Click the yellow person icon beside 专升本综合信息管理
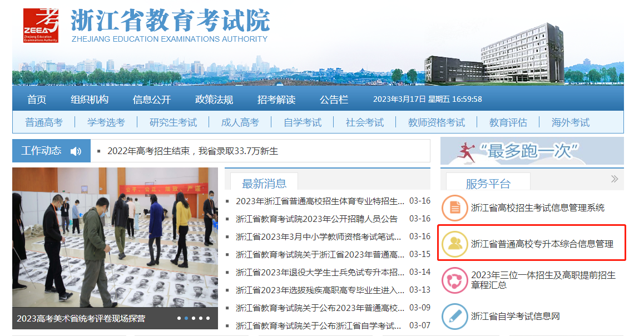The width and height of the screenshot is (644, 336). pyautogui.click(x=455, y=244)
